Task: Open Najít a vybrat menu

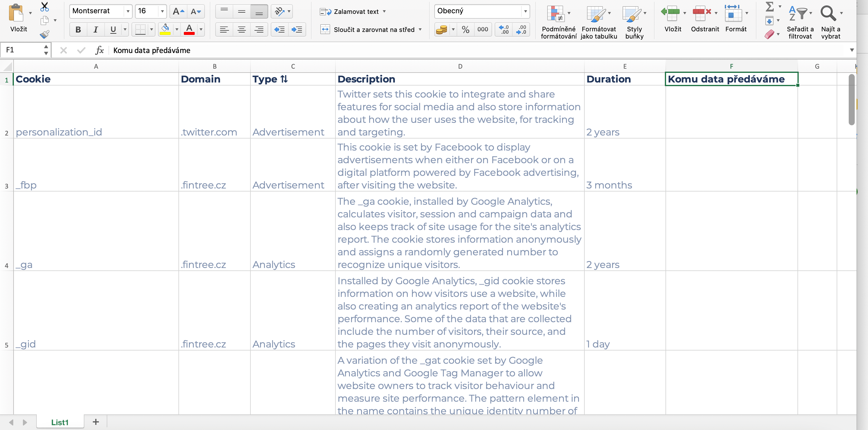Action: pos(831,22)
